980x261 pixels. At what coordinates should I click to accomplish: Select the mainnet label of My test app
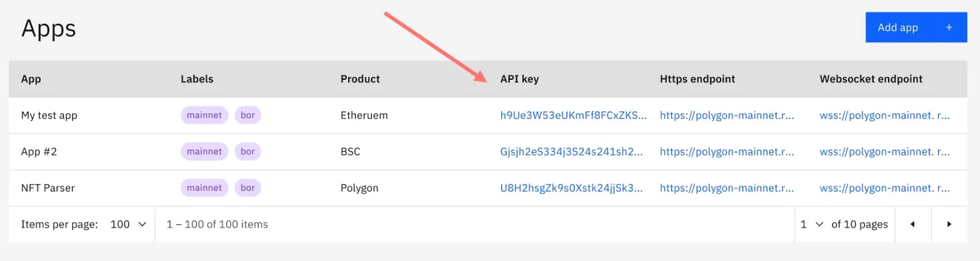tap(205, 115)
